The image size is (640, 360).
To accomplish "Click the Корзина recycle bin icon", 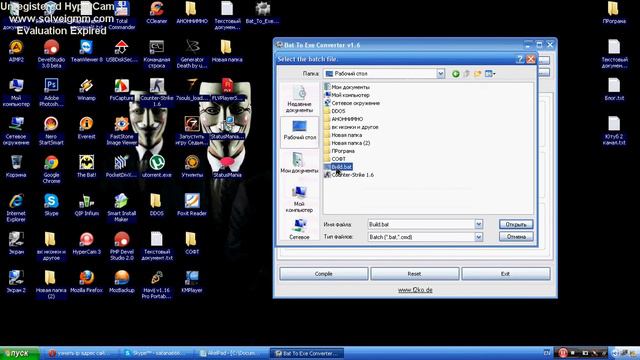I will click(16, 166).
